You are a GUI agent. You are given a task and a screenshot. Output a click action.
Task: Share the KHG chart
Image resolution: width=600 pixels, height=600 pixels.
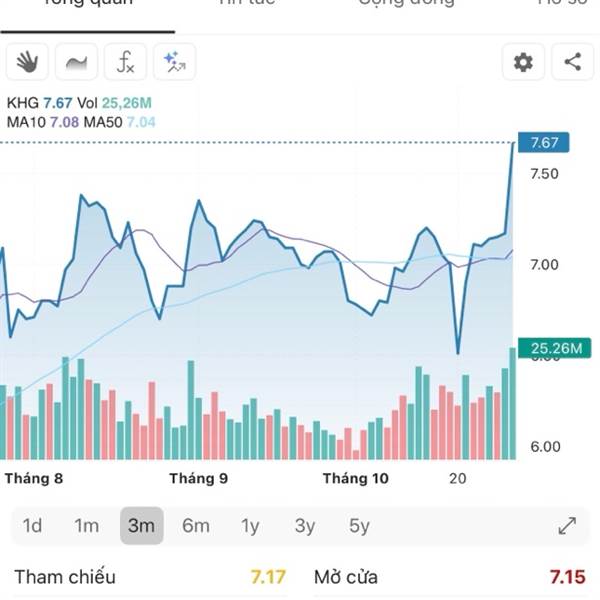[x=572, y=62]
